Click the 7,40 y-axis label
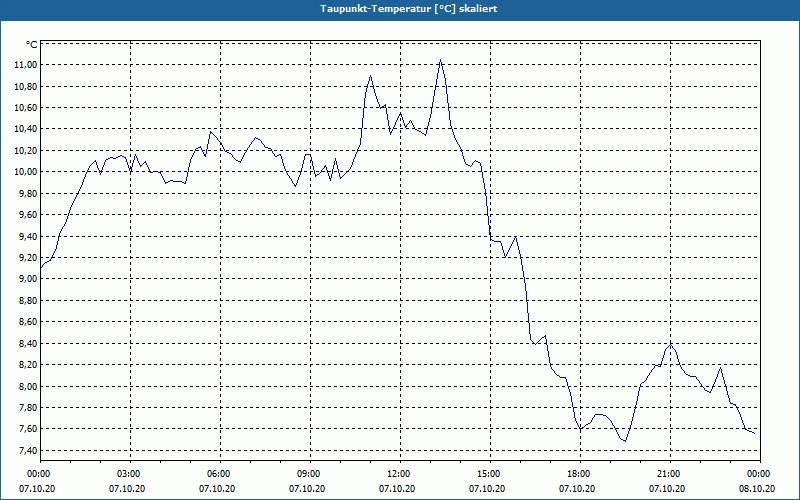The height and width of the screenshot is (500, 800). pyautogui.click(x=28, y=451)
